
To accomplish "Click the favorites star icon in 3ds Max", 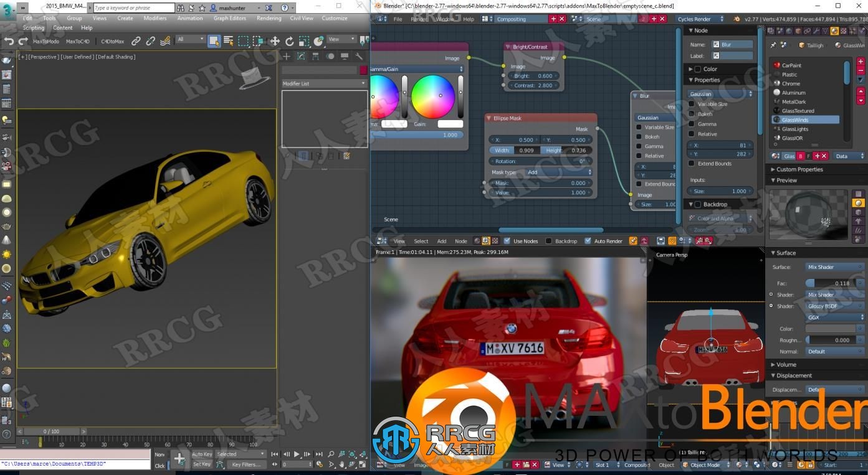I will (x=202, y=8).
